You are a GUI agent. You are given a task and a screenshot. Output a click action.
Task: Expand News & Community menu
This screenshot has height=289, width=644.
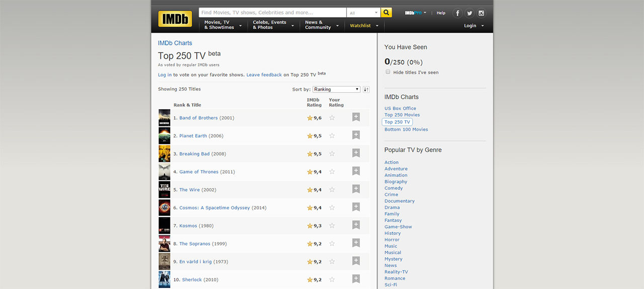(x=321, y=25)
